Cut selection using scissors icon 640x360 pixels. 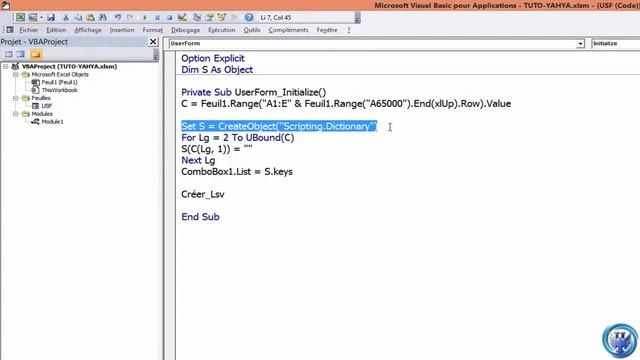click(65, 18)
